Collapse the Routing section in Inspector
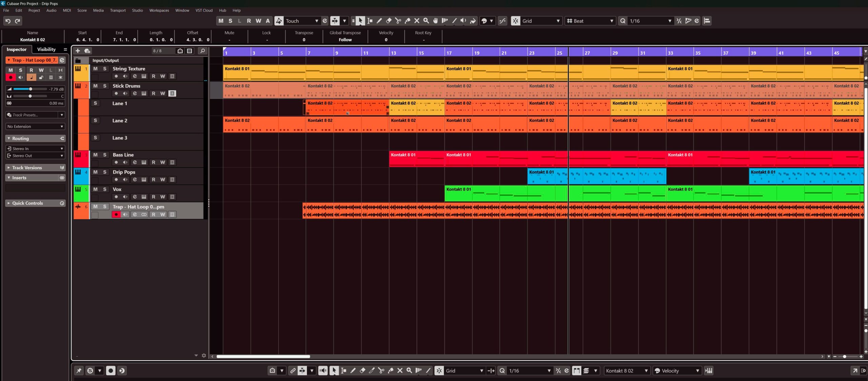This screenshot has height=381, width=868. pyautogui.click(x=8, y=139)
